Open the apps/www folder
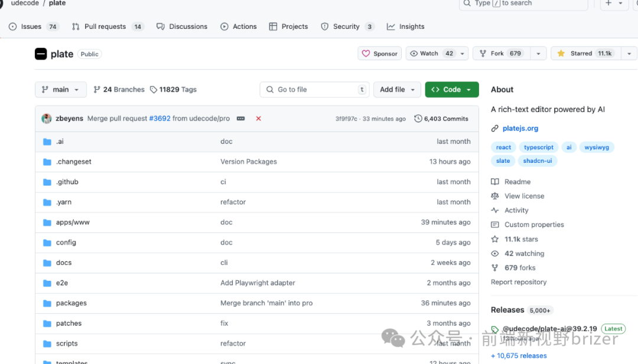 [x=73, y=222]
